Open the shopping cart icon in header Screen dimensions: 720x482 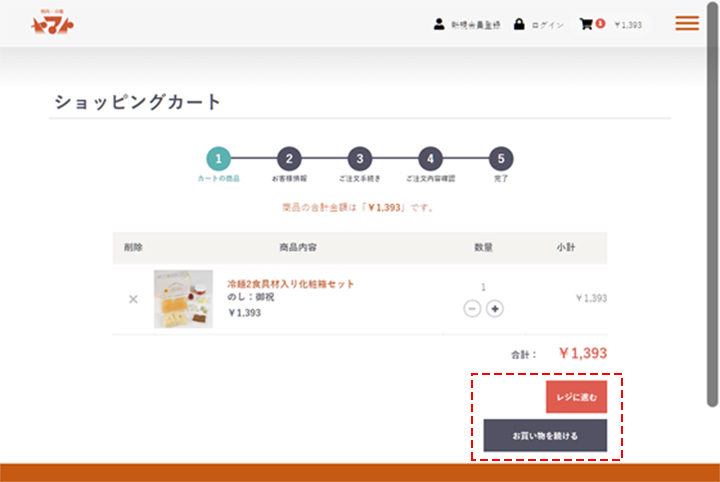tap(586, 24)
